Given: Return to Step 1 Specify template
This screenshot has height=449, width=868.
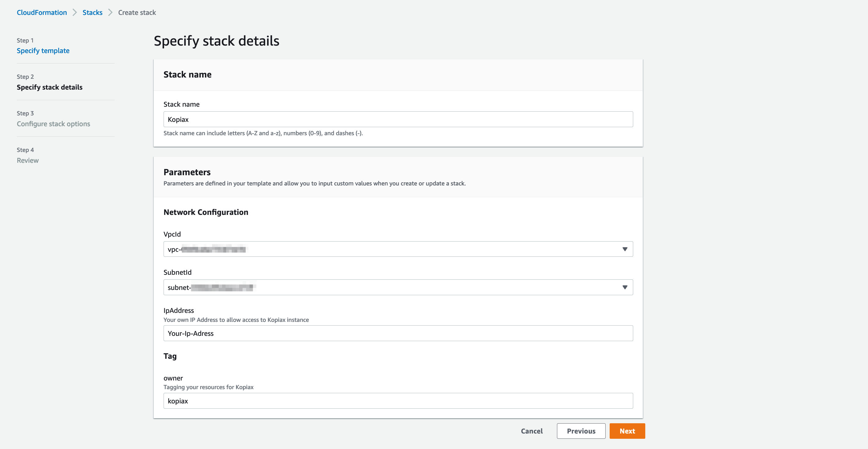Looking at the screenshot, I should tap(43, 51).
